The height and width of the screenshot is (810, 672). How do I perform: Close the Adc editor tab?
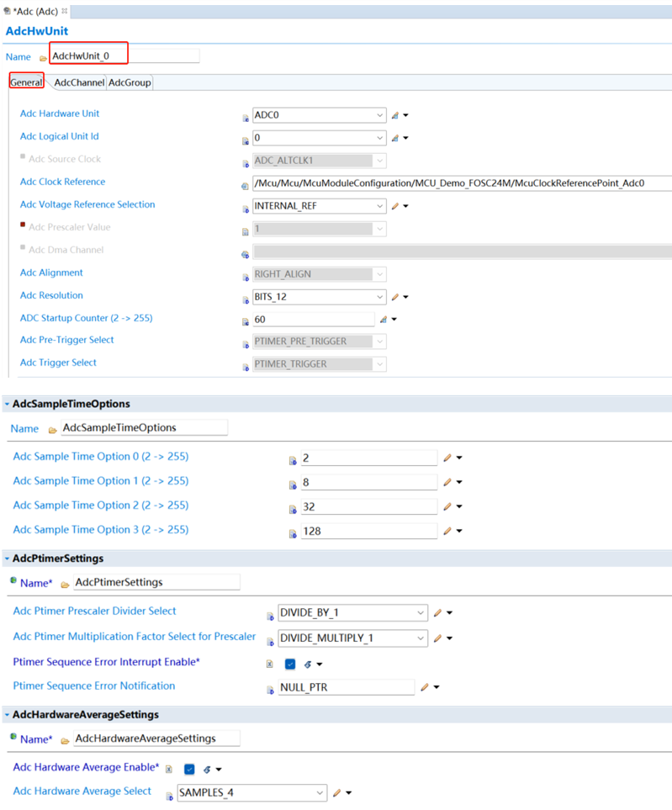click(x=65, y=10)
